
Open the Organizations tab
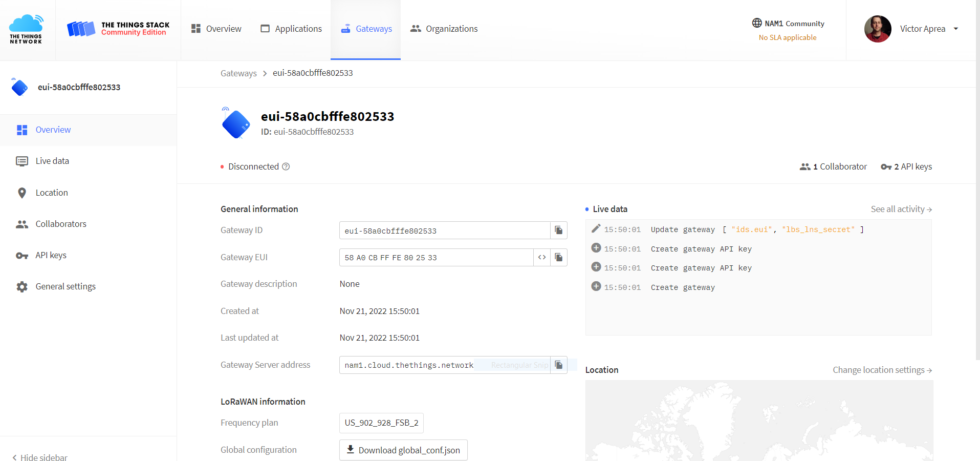click(444, 29)
